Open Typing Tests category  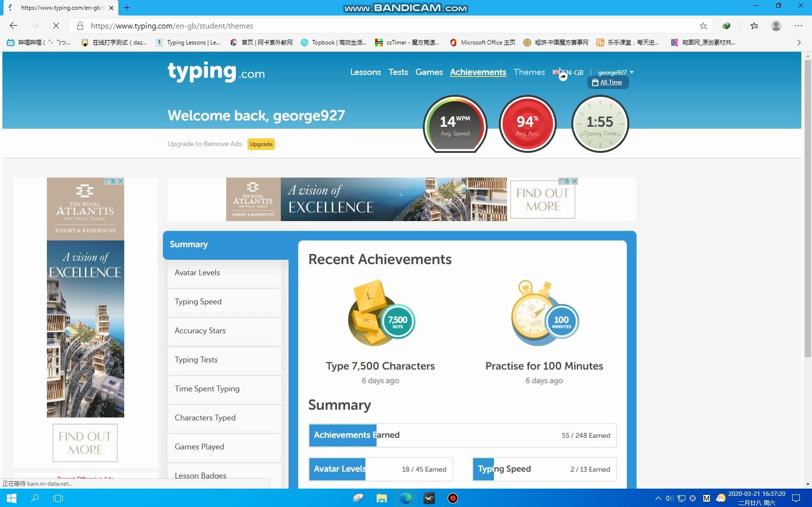tap(224, 360)
